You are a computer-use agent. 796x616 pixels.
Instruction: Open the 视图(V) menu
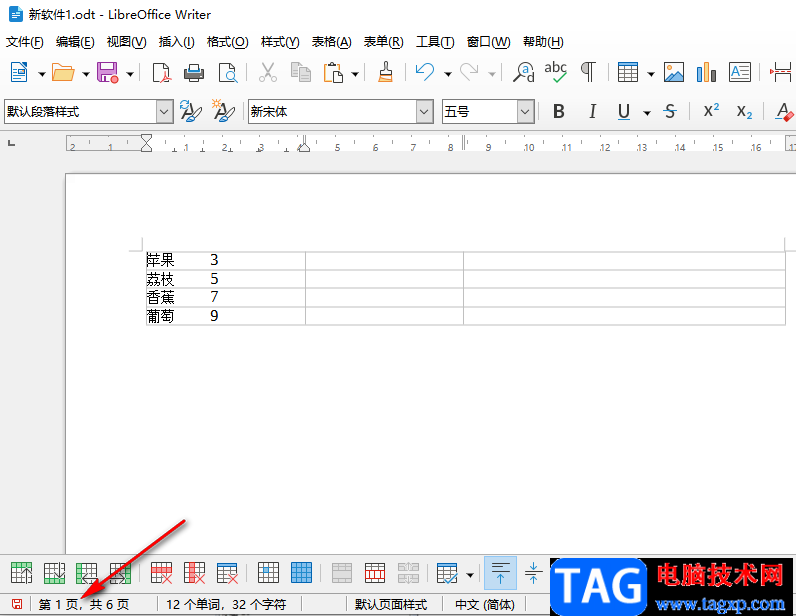click(x=126, y=42)
